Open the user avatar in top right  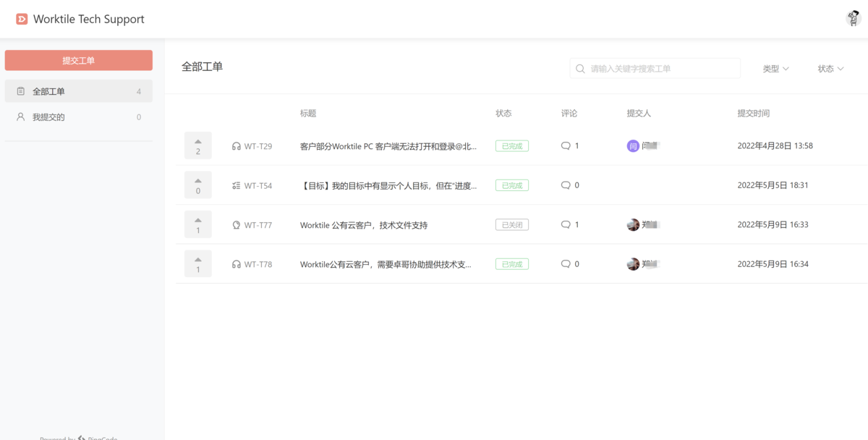(x=853, y=19)
